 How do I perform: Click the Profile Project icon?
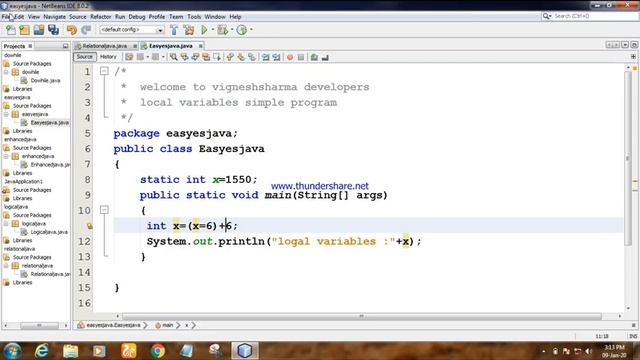[x=242, y=30]
